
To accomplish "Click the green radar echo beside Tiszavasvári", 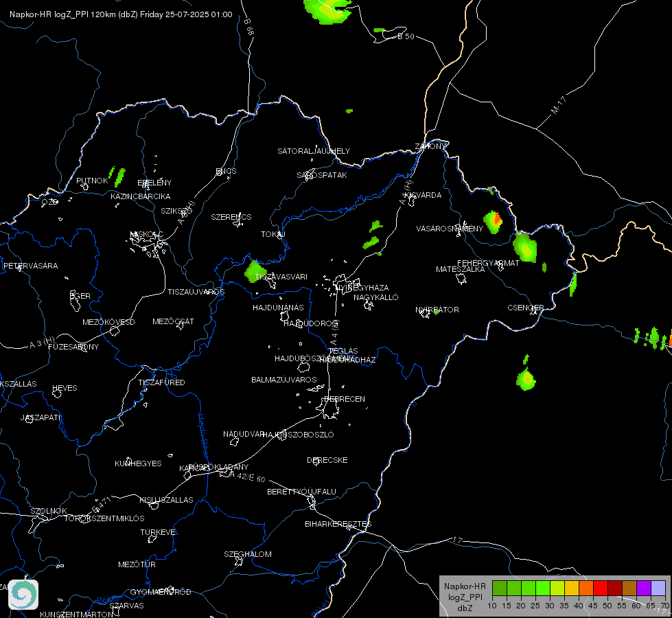I will coord(255,272).
